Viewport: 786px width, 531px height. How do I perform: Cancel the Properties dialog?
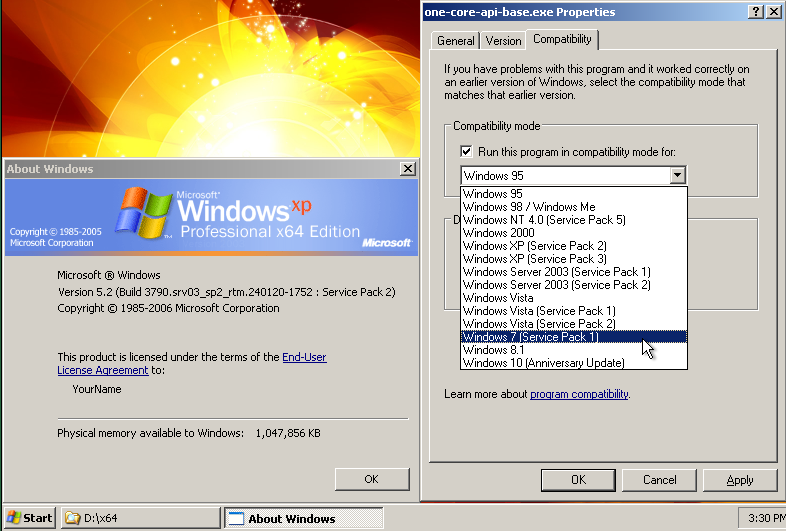[x=659, y=480]
